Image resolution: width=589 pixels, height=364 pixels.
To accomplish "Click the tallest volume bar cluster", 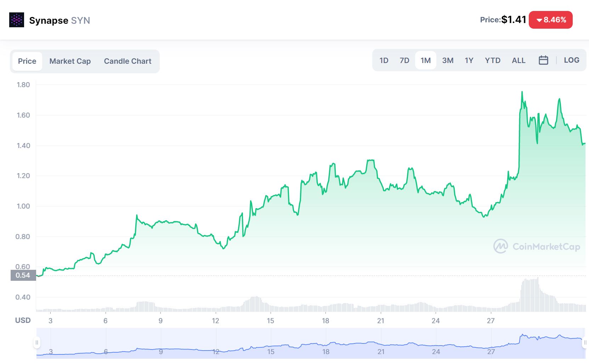I will [530, 295].
